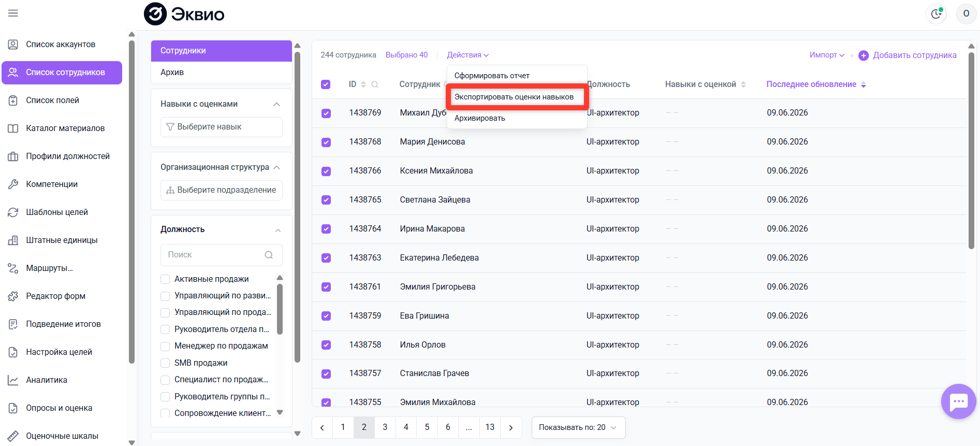Go to page 3

point(385,427)
